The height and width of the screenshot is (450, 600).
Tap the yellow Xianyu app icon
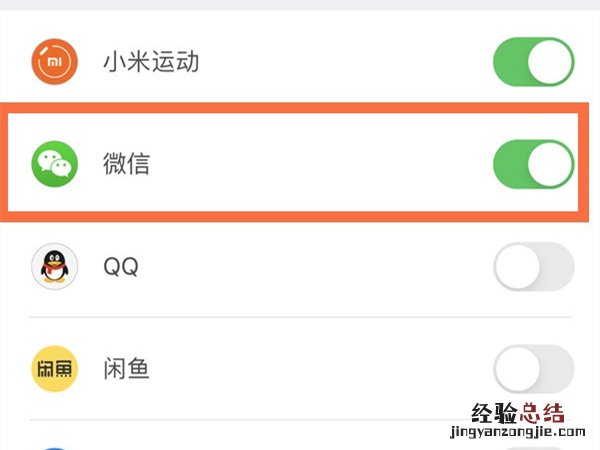coord(55,369)
